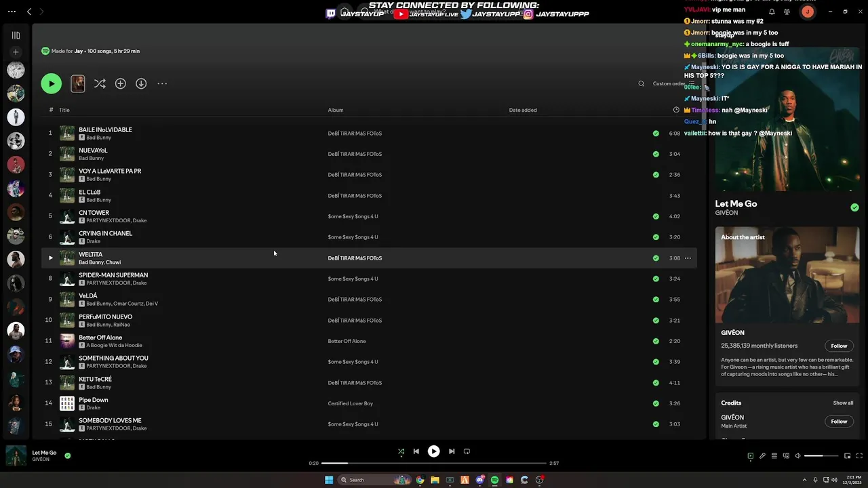Sort by Date added column header
The width and height of the screenshot is (868, 488).
(523, 110)
